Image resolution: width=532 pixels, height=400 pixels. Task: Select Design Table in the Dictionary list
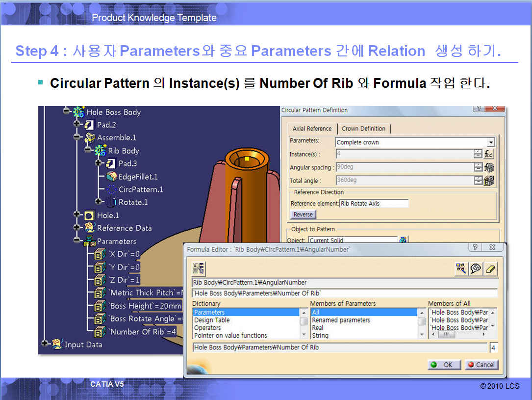(x=212, y=320)
